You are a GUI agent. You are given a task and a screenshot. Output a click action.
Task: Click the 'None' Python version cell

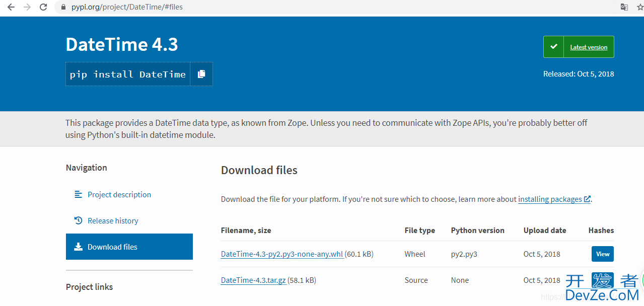[460, 280]
